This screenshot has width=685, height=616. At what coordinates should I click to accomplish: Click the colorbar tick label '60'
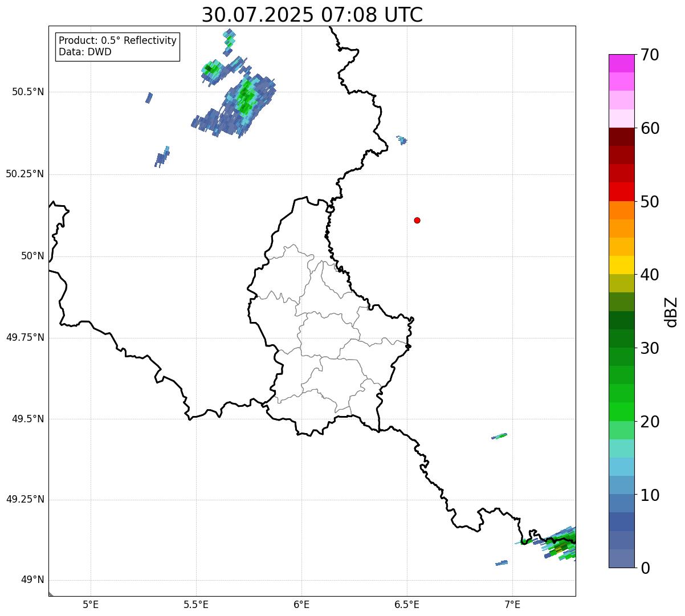[650, 128]
